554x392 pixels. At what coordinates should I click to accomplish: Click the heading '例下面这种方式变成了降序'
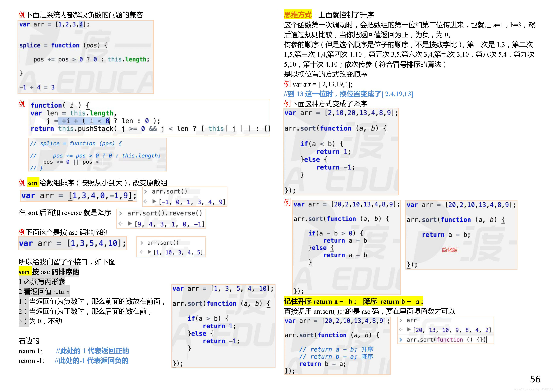(x=325, y=104)
